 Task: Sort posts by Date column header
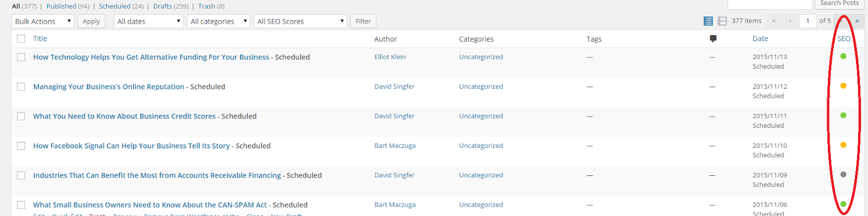point(760,38)
